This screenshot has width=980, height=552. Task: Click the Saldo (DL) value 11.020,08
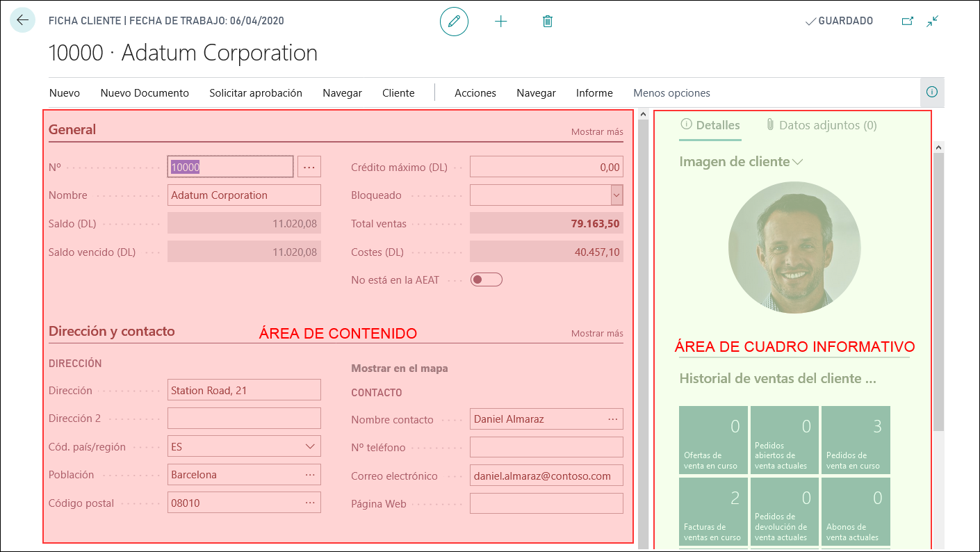(x=244, y=223)
